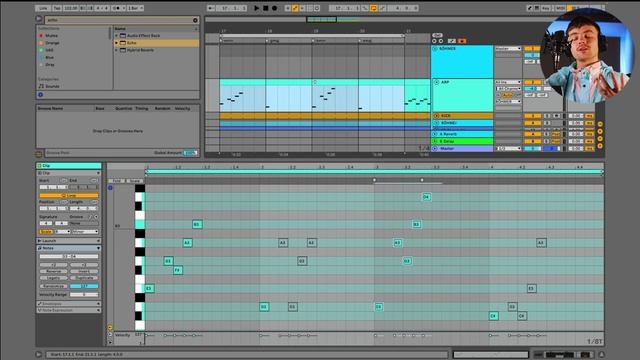Click the 4 / 4 time signature field
Screen dimensions: 640x360
(102, 8)
